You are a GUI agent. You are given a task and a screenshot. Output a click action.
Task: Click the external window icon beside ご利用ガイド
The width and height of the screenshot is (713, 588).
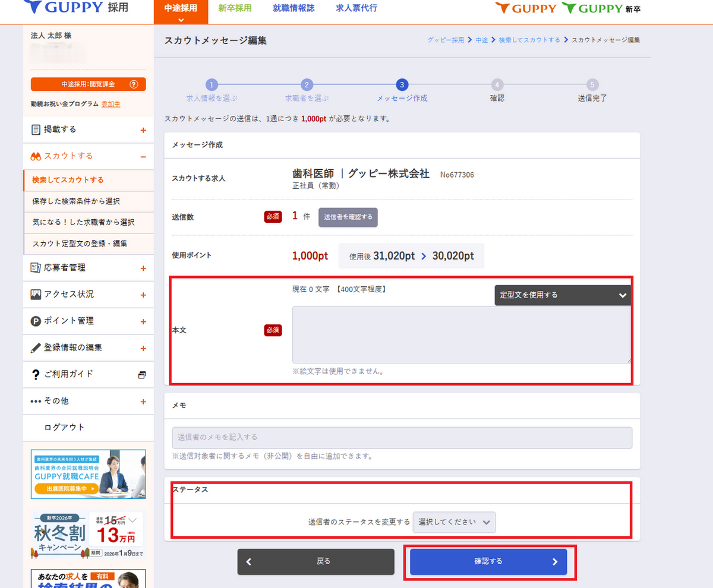(x=142, y=375)
